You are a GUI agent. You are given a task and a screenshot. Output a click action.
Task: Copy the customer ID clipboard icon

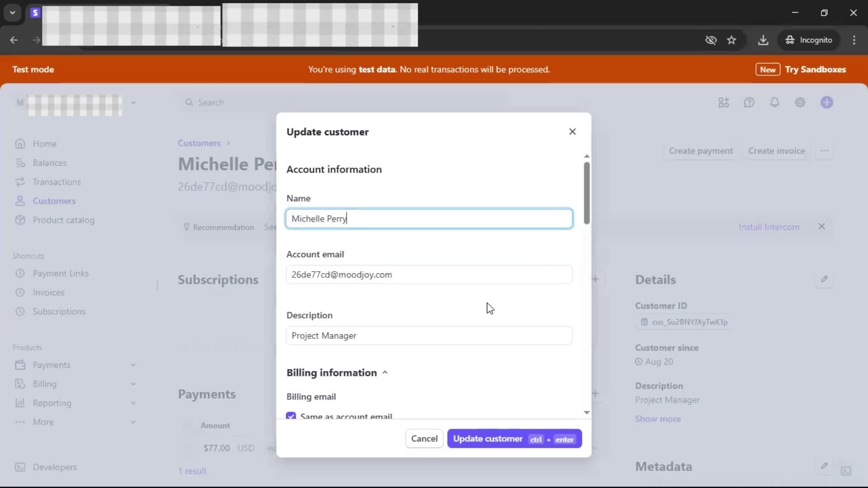pyautogui.click(x=644, y=322)
